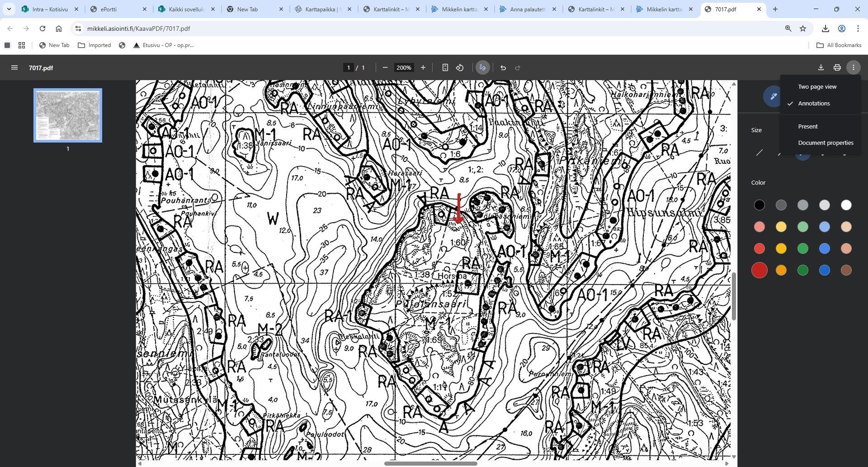Expand the tab search dropdown
The width and height of the screenshot is (868, 467).
click(x=9, y=9)
